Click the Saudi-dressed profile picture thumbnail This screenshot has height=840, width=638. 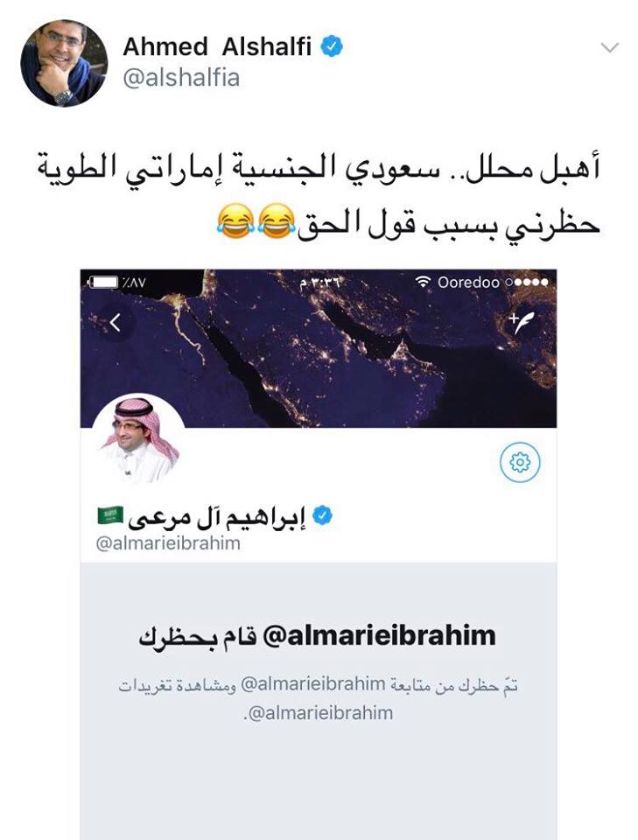tap(139, 440)
